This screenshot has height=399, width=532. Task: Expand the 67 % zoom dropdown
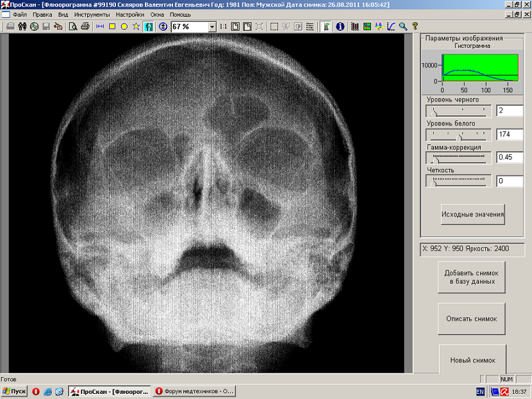click(x=212, y=27)
